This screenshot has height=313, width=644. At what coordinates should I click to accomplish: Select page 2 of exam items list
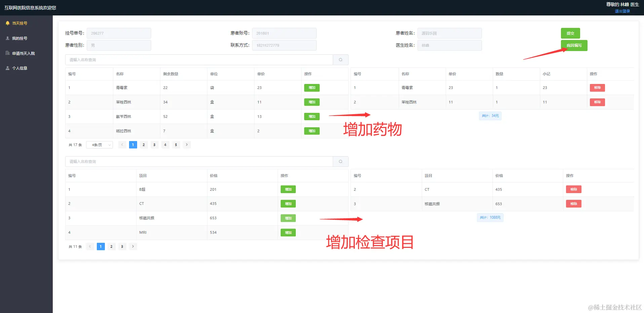point(112,247)
